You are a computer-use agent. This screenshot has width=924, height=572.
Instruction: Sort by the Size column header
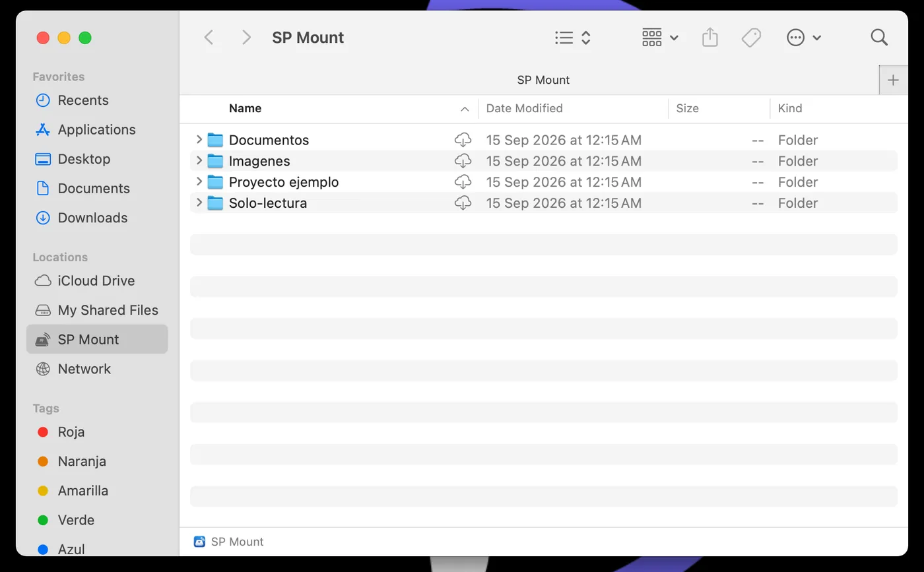(x=687, y=108)
